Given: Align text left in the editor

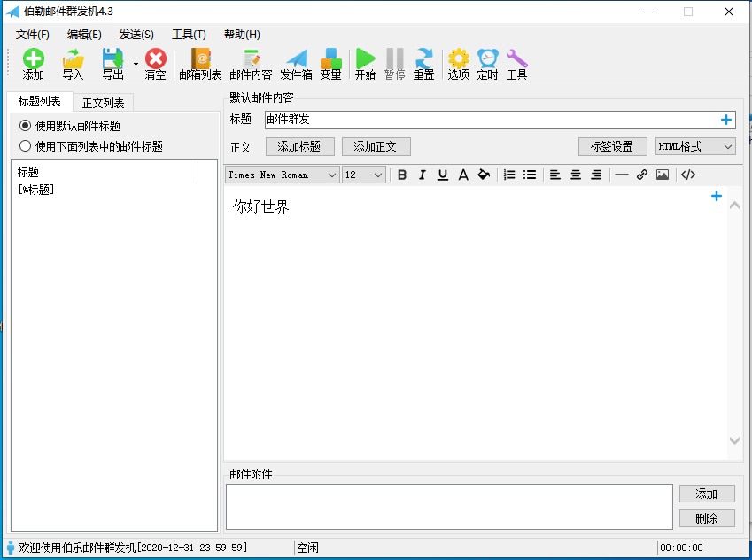Looking at the screenshot, I should (554, 175).
